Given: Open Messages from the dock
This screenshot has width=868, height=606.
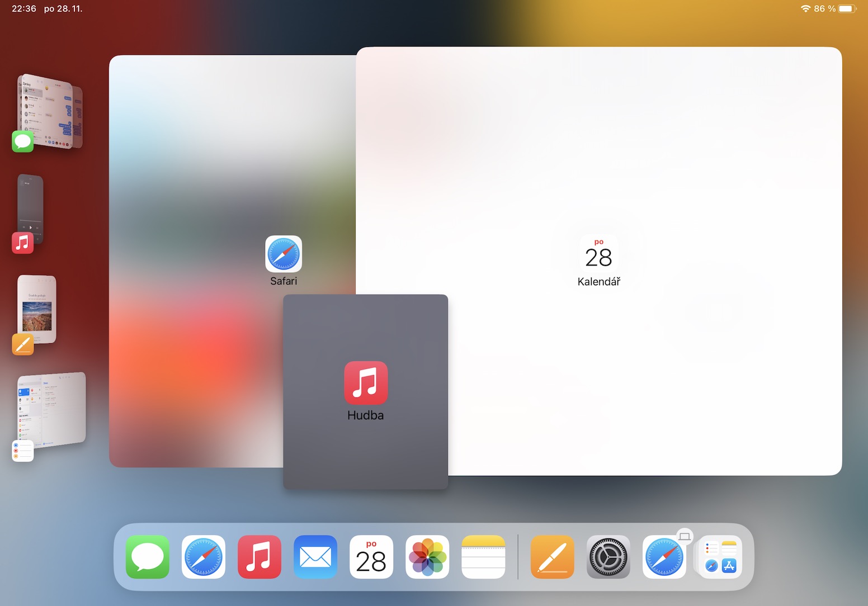Looking at the screenshot, I should tap(148, 557).
